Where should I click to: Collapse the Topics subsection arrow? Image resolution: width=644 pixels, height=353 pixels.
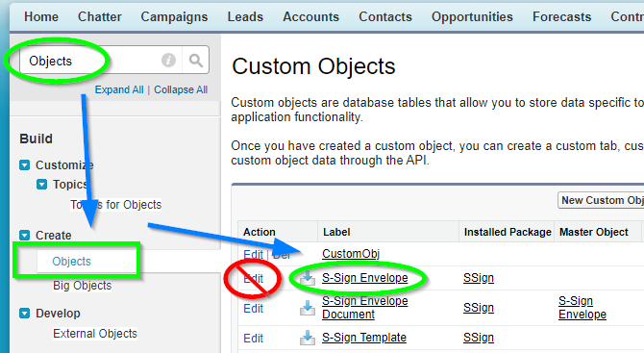[42, 184]
